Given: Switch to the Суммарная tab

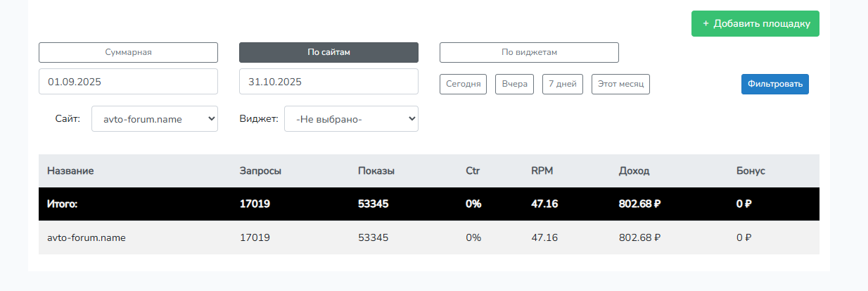Looking at the screenshot, I should coord(128,52).
